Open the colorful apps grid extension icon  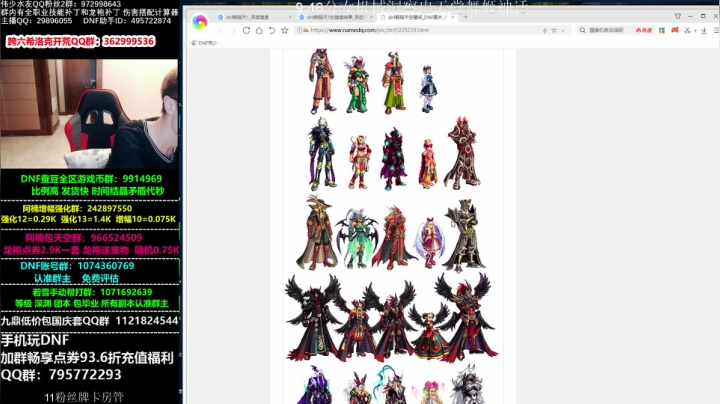[x=662, y=30]
